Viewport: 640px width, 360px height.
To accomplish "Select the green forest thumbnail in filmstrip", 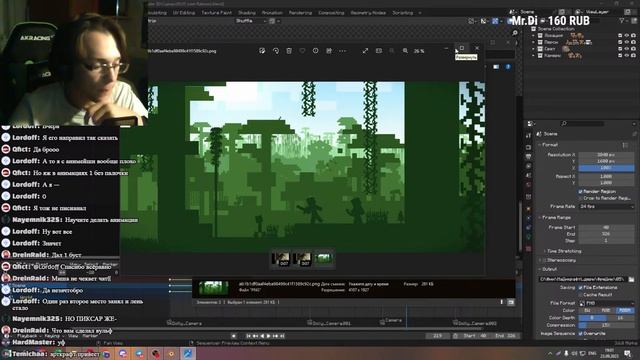I will [x=324, y=259].
